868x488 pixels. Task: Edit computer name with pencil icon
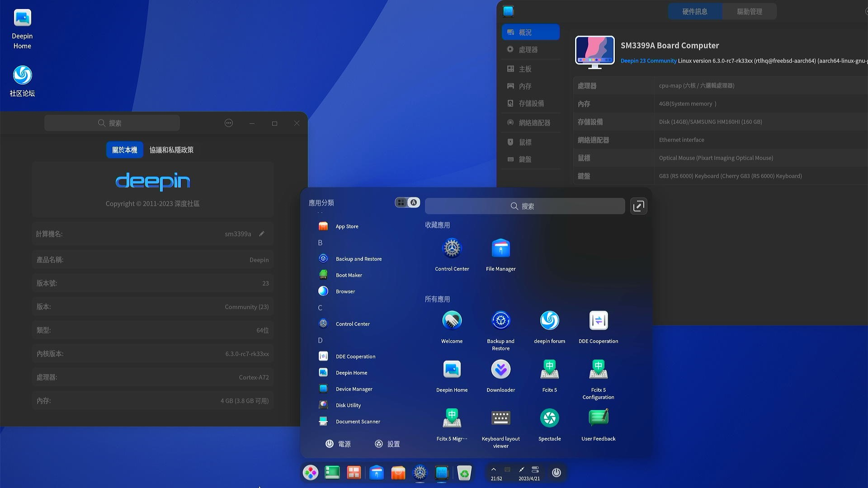262,234
